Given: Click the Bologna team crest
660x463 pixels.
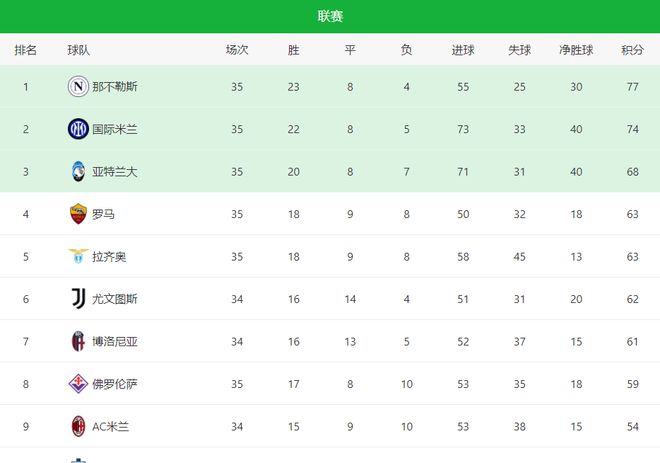Looking at the screenshot, I should pos(78,341).
